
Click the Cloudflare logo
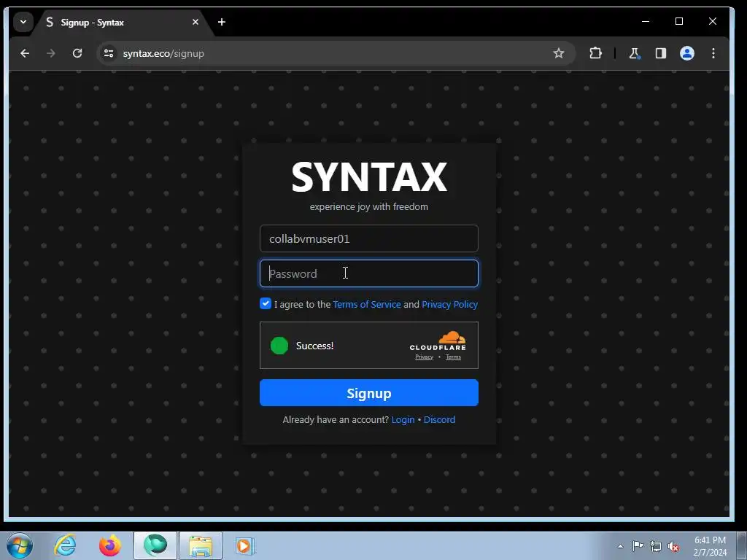[438, 341]
